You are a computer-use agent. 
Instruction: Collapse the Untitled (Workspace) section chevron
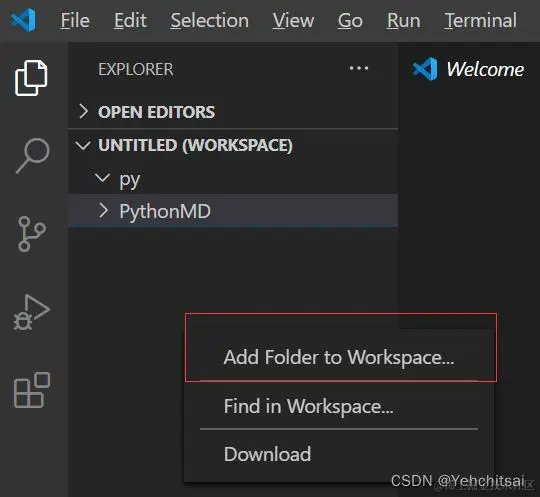tap(83, 145)
